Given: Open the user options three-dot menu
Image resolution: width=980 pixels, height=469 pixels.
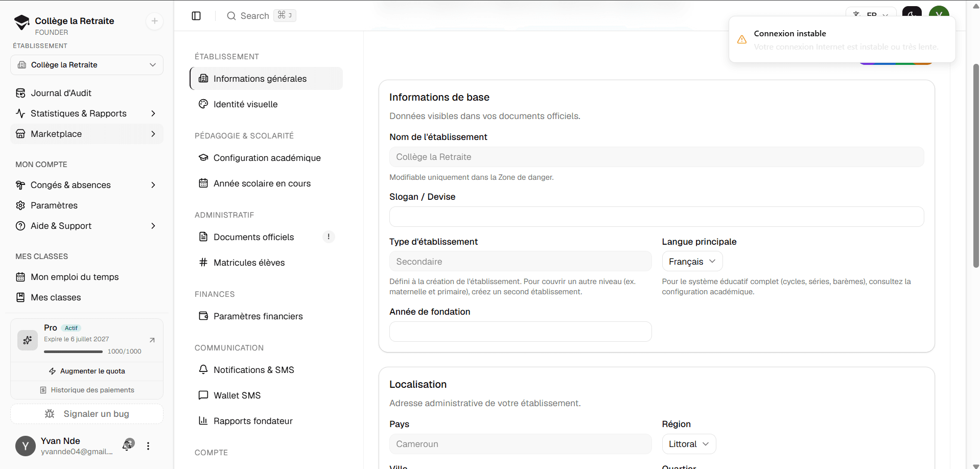Looking at the screenshot, I should (148, 446).
